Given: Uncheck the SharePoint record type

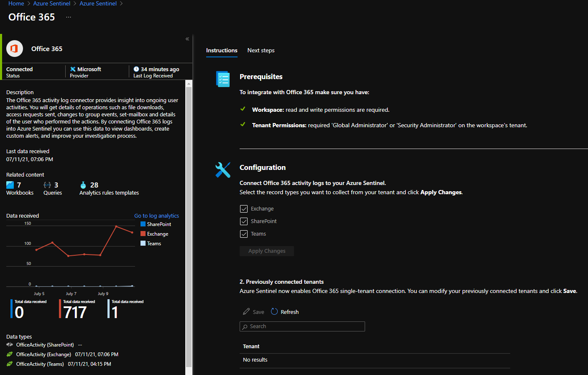Looking at the screenshot, I should pyautogui.click(x=244, y=221).
